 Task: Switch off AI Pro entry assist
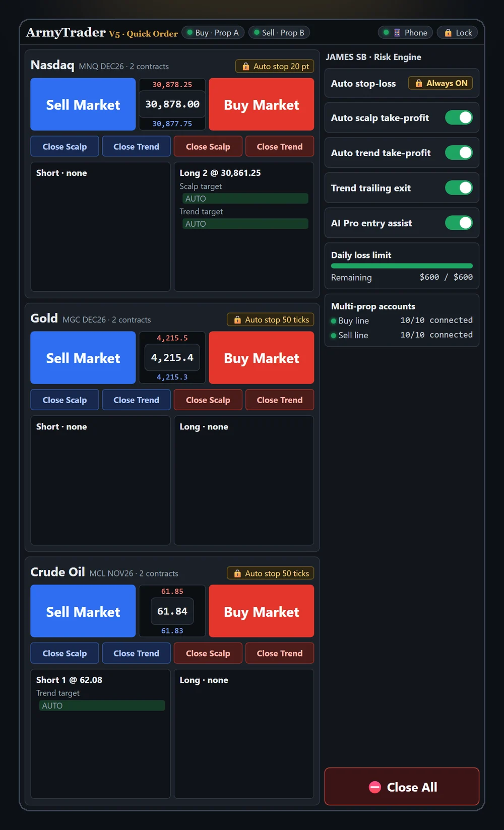[x=459, y=223]
